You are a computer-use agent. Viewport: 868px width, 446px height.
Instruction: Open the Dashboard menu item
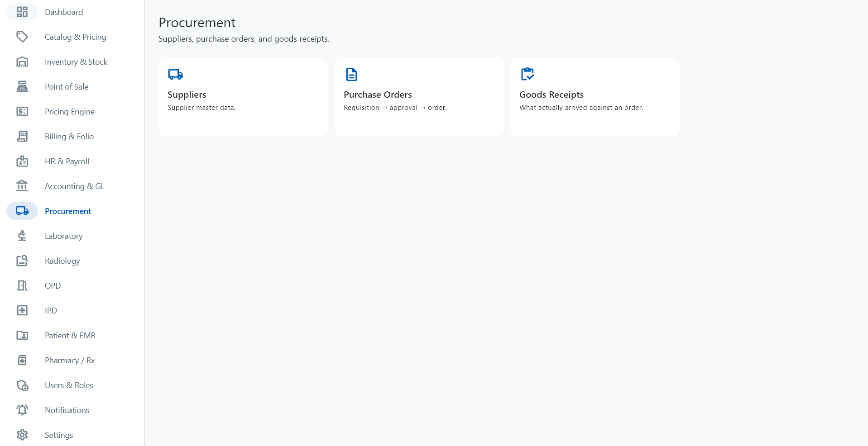64,12
